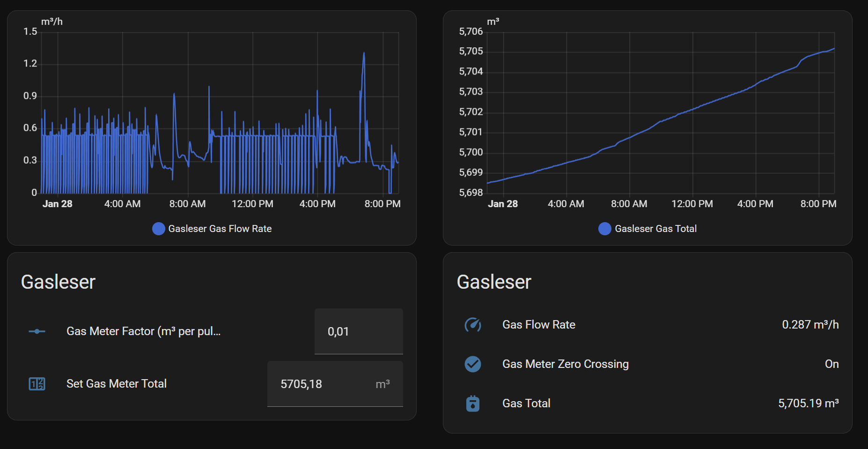The height and width of the screenshot is (449, 868).
Task: Click the Gas Meter Zero Crossing checkmark icon
Action: pyautogui.click(x=473, y=364)
